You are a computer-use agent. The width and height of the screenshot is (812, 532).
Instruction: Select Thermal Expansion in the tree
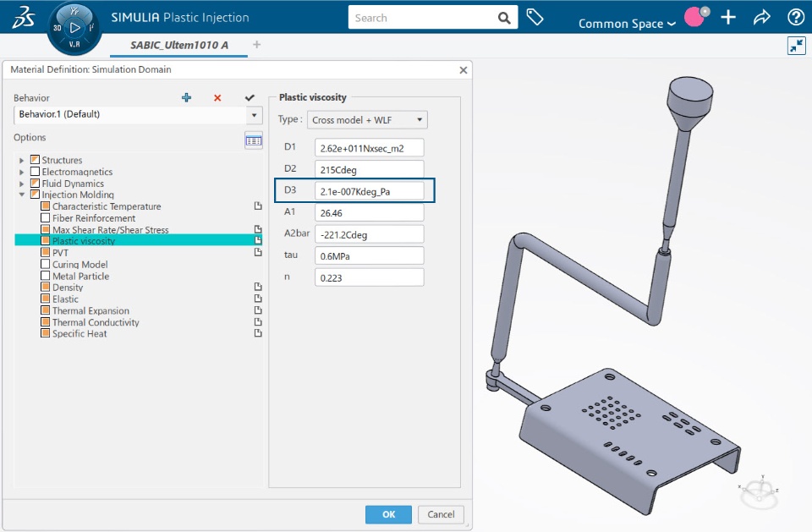[91, 310]
